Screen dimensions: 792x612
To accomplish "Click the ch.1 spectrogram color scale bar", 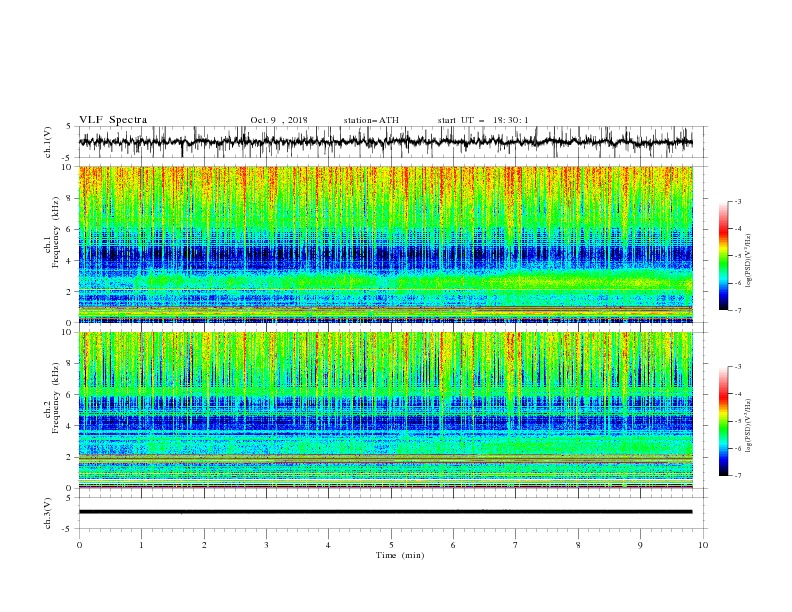I will (x=723, y=256).
